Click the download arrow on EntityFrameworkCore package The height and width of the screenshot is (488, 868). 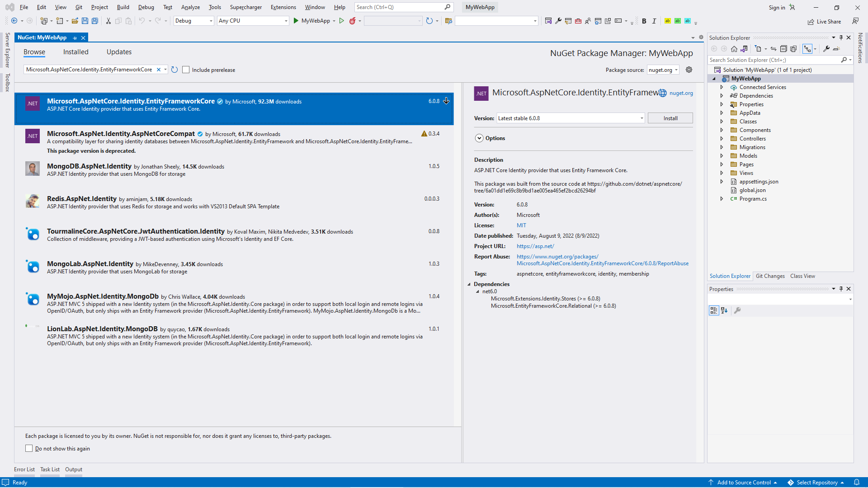[446, 101]
